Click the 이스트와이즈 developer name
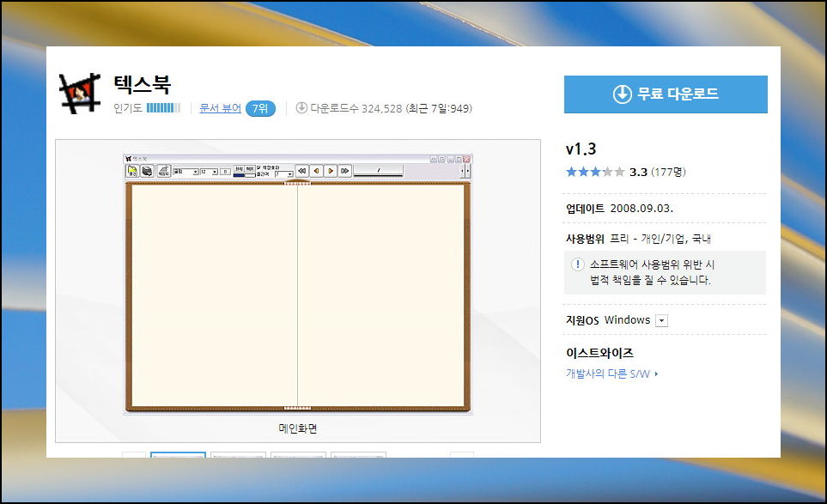827x504 pixels. pos(599,353)
